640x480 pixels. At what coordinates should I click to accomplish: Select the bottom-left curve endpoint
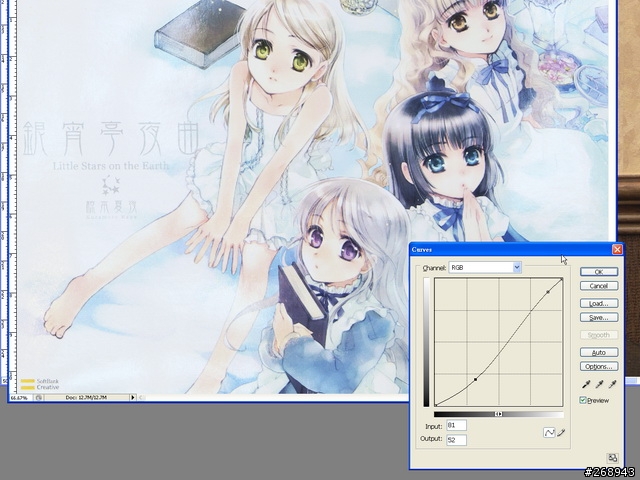pyautogui.click(x=436, y=405)
